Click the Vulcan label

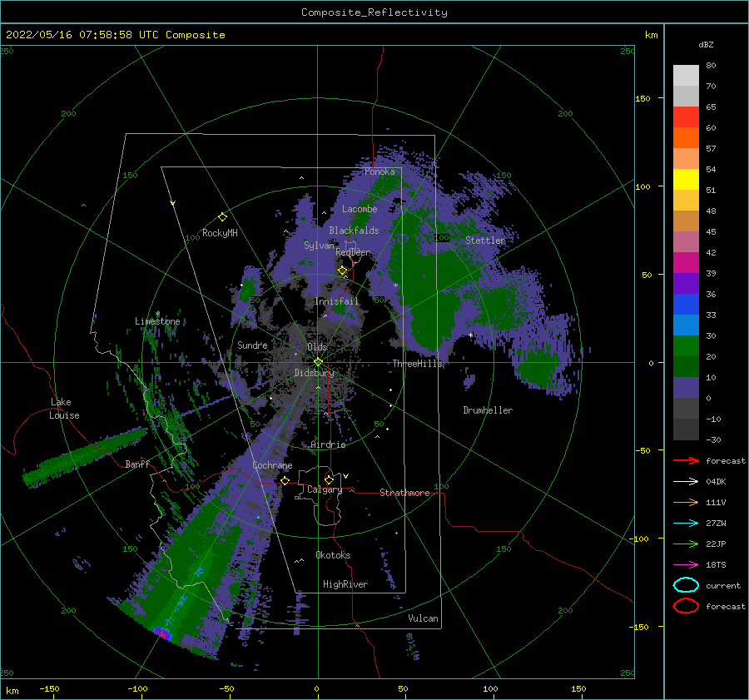point(424,618)
